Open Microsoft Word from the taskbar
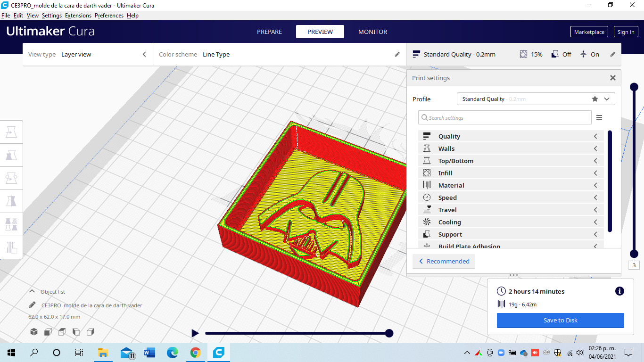 point(149,353)
